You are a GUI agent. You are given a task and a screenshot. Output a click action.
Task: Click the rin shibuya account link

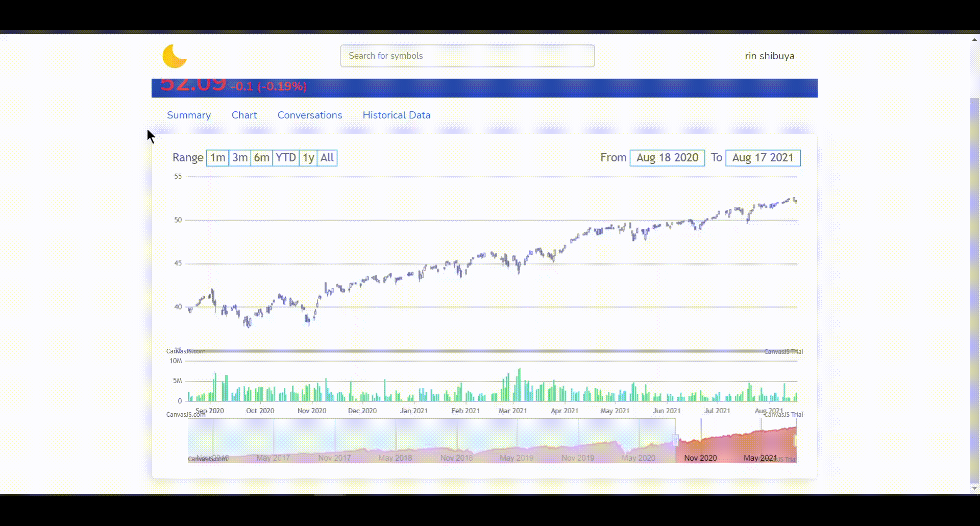point(769,56)
